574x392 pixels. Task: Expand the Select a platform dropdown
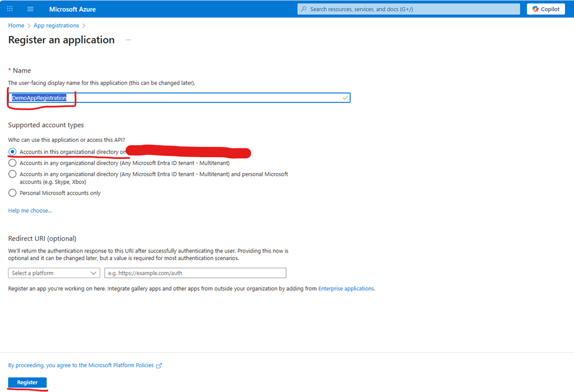point(54,273)
